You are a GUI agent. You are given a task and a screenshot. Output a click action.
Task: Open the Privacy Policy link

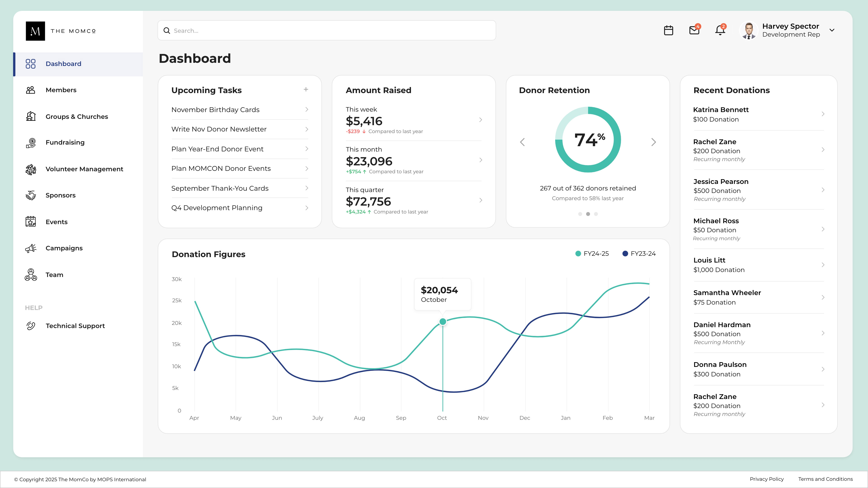(767, 479)
